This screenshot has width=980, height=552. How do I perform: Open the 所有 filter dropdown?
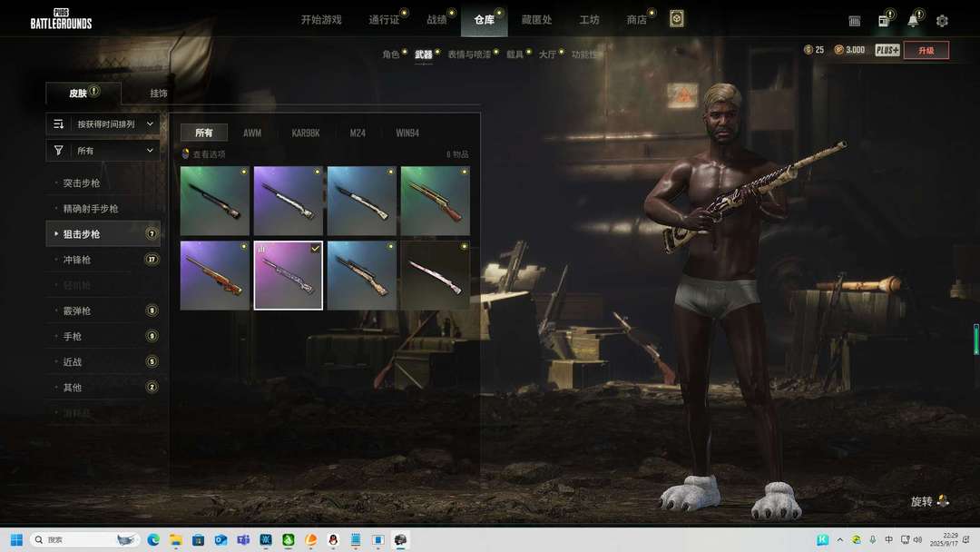(x=103, y=150)
